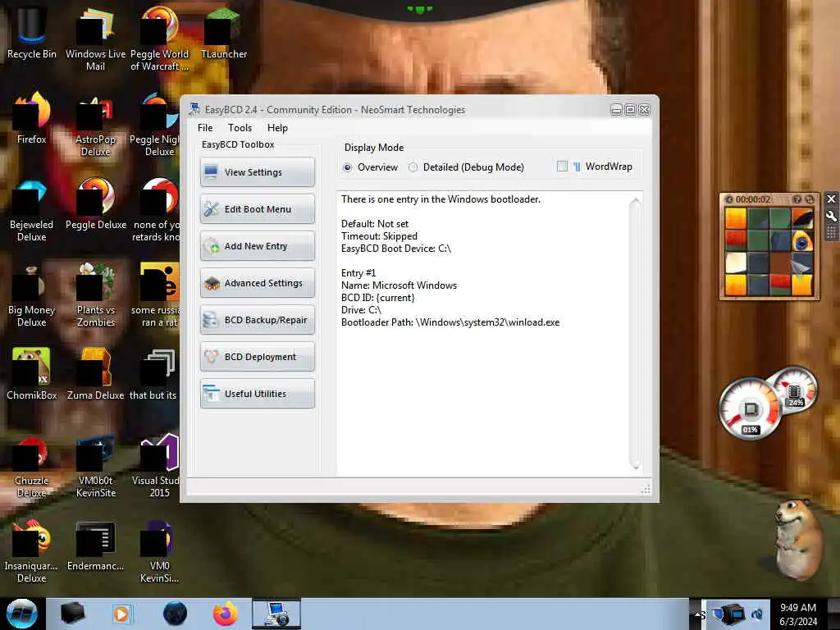Open Advanced Settings in EasyBCD Toolbox
This screenshot has height=630, width=840.
(x=258, y=283)
